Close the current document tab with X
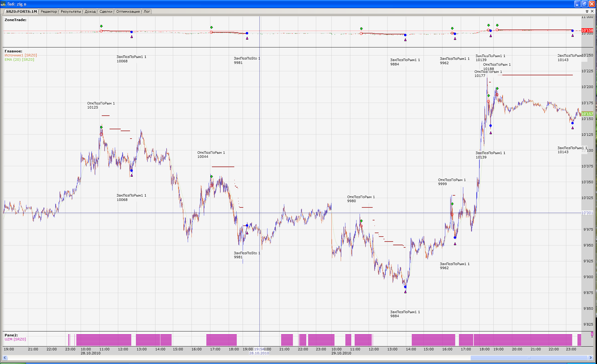This screenshot has width=597, height=364. click(592, 11)
